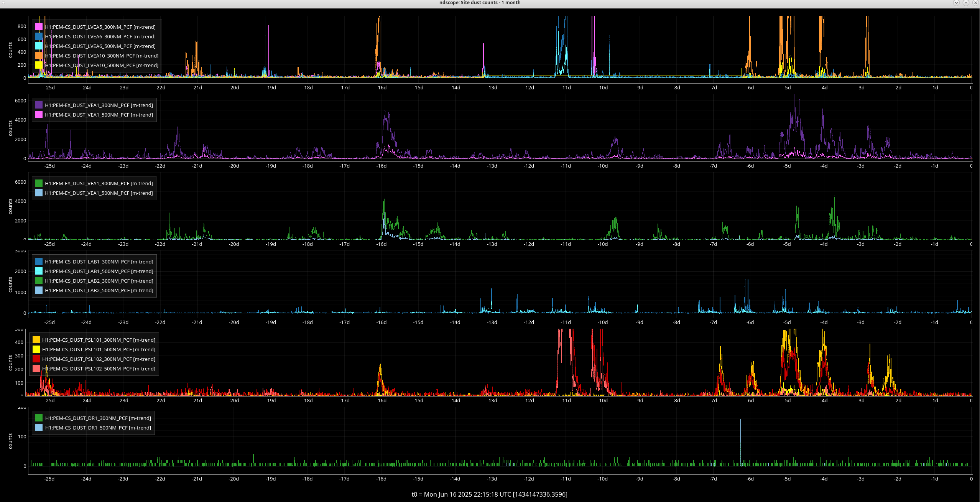Select H1:PEM-EY_DUST_VEA1_300NM_PCF legend label
This screenshot has height=502, width=980.
(99, 184)
